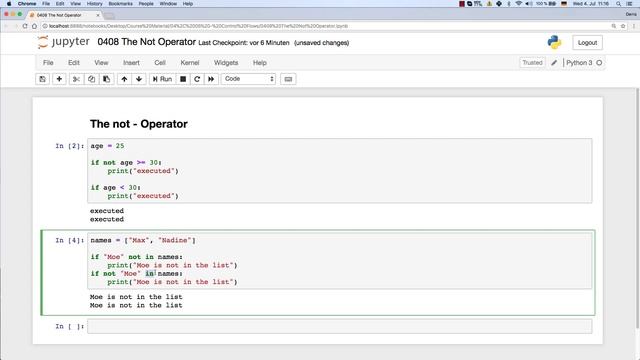Image resolution: width=640 pixels, height=360 pixels.
Task: Select The not - Operator heading cell
Action: (x=139, y=124)
